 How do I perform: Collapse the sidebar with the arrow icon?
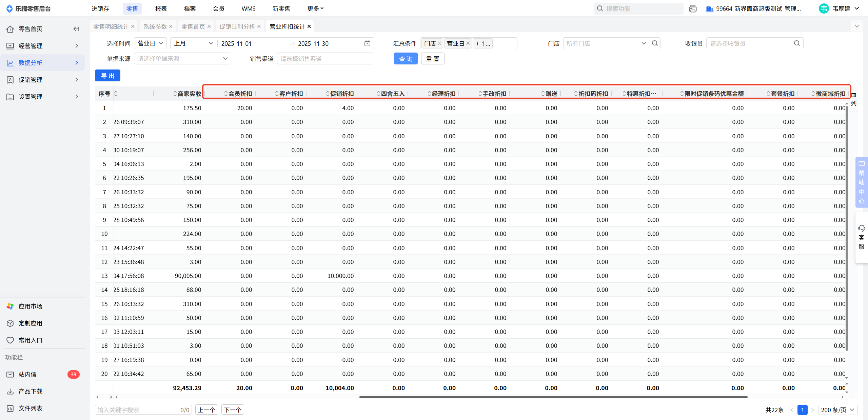[x=76, y=29]
